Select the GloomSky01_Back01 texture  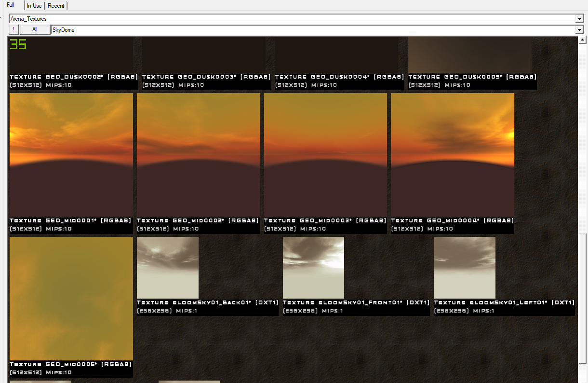(x=168, y=268)
